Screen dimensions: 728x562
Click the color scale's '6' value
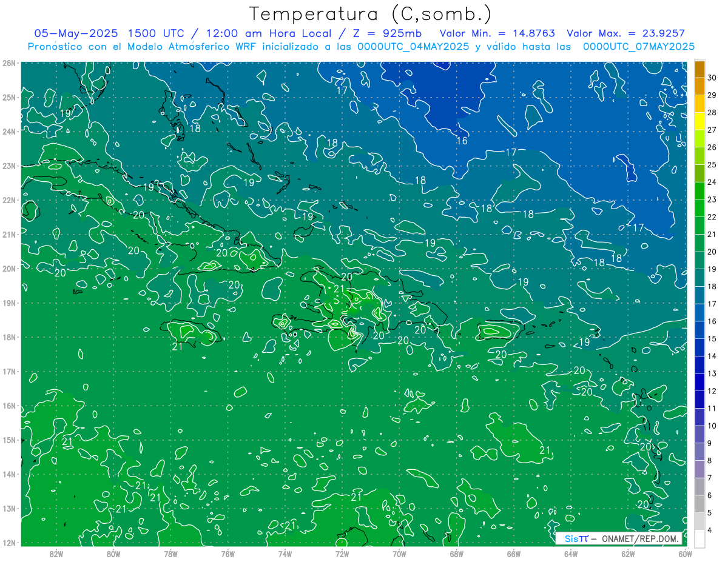click(x=710, y=495)
